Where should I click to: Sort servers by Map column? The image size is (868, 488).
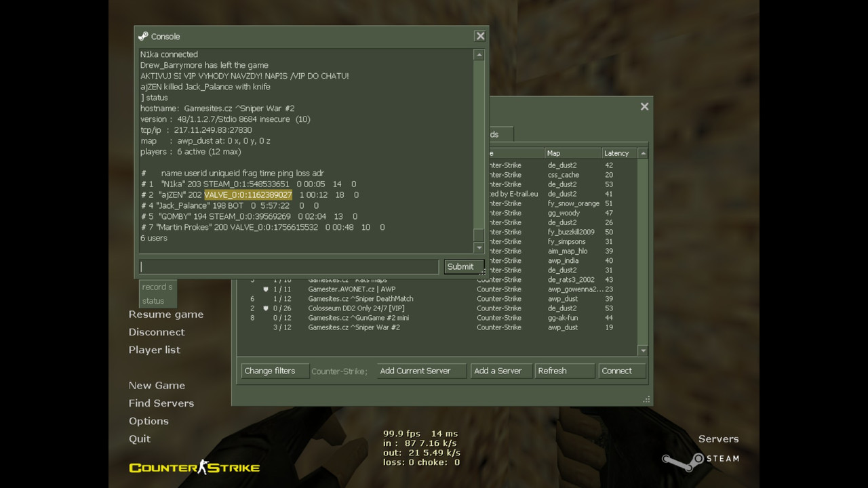click(x=573, y=153)
